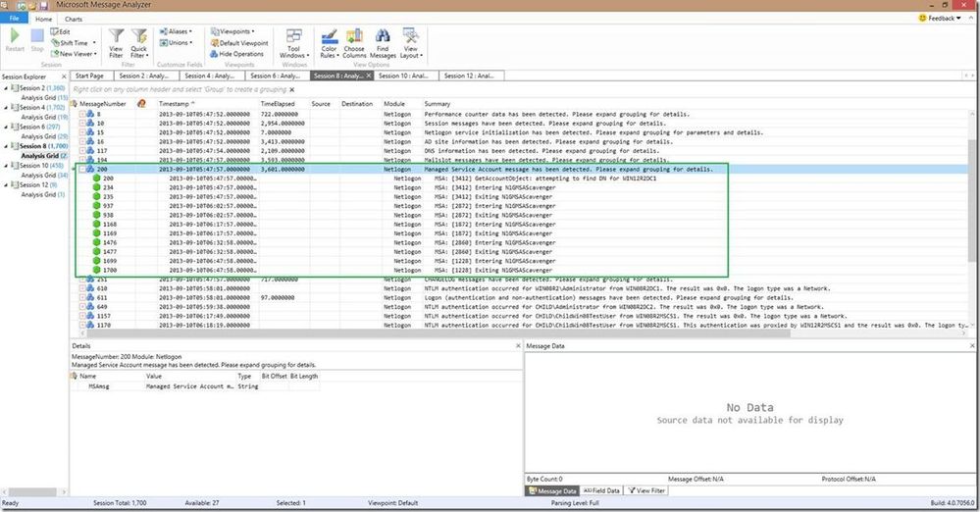The height and width of the screenshot is (512, 980).
Task: Click the grid's vertical scrollbar
Action: 972,200
